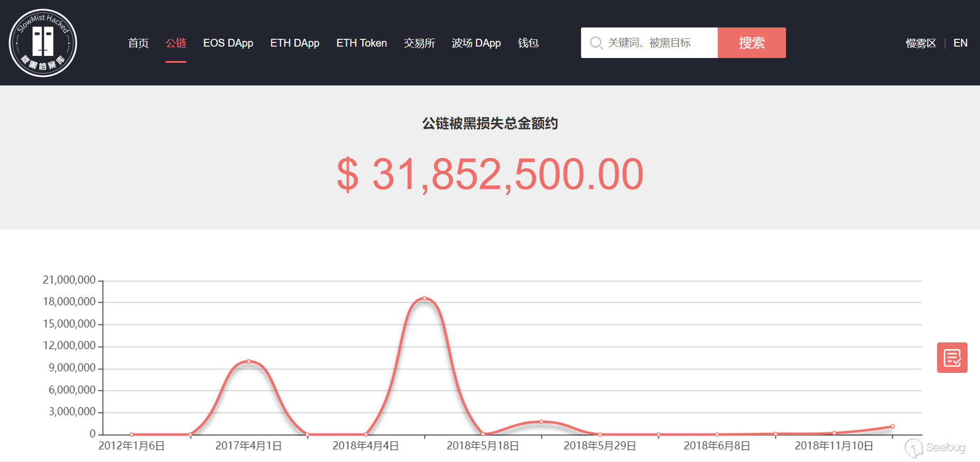Switch to the ETH Token tab

pyautogui.click(x=362, y=43)
